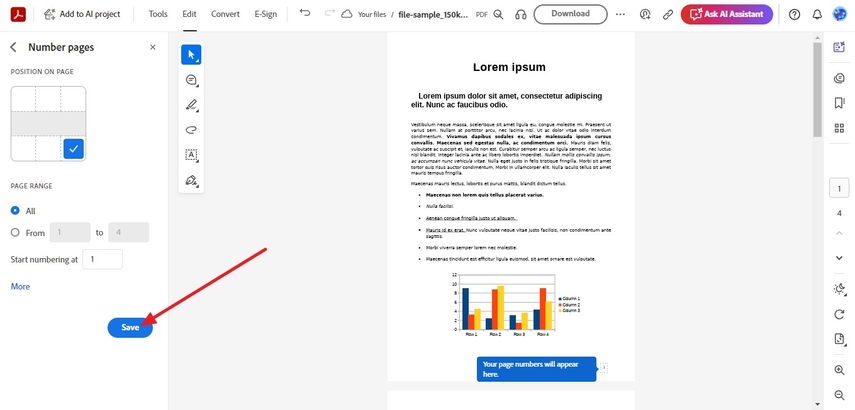Screen dimensions: 855x410
Task: Select top-center page number position
Action: (48, 99)
